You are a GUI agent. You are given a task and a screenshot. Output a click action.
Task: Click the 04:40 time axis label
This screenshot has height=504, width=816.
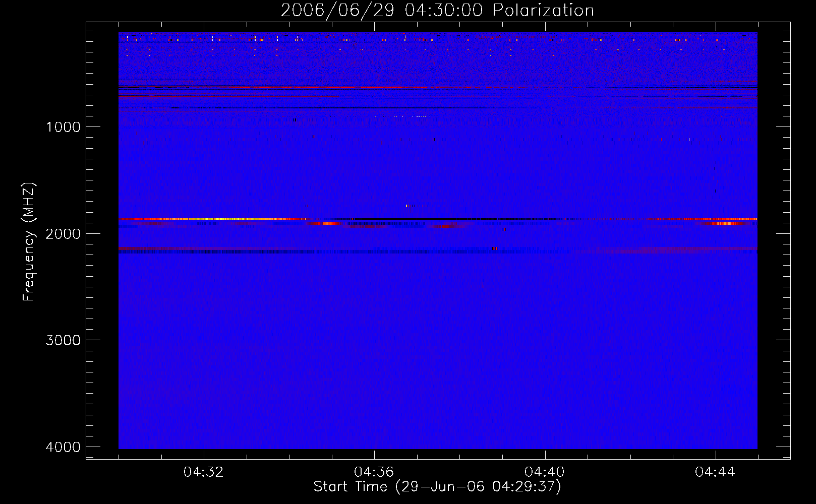pyautogui.click(x=545, y=472)
